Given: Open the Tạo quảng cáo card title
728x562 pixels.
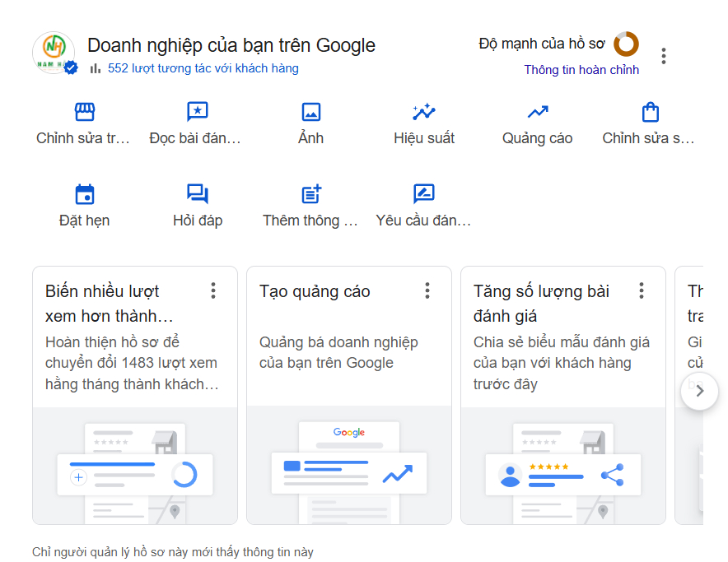Looking at the screenshot, I should (315, 291).
